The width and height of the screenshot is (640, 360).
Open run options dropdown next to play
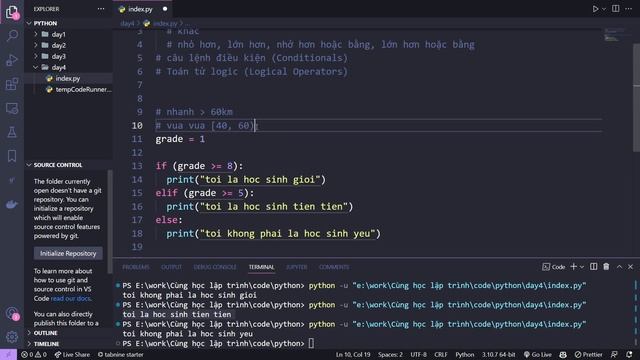click(x=604, y=9)
